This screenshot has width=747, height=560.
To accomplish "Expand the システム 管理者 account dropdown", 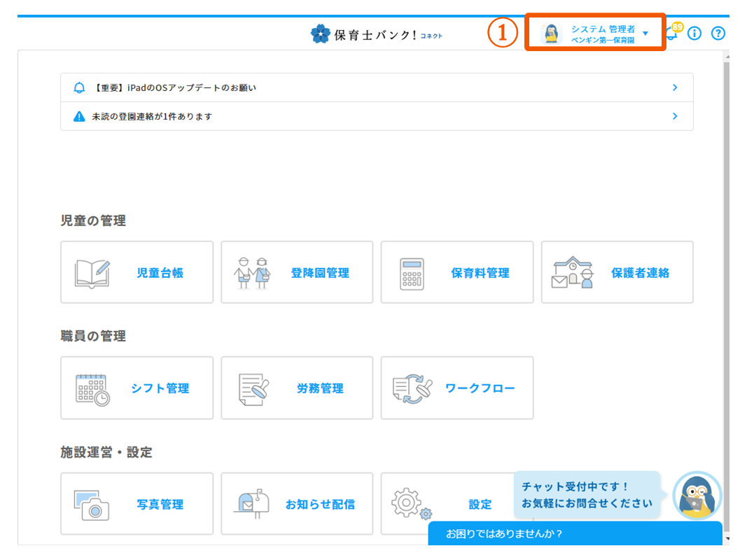I will (645, 34).
